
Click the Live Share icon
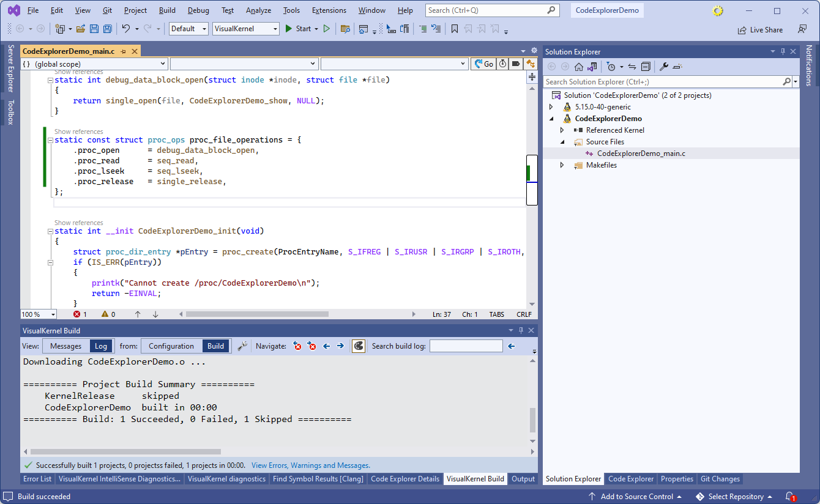tap(760, 29)
